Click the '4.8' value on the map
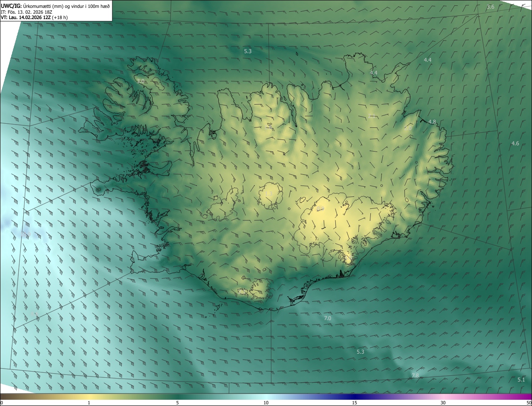 [x=432, y=122]
